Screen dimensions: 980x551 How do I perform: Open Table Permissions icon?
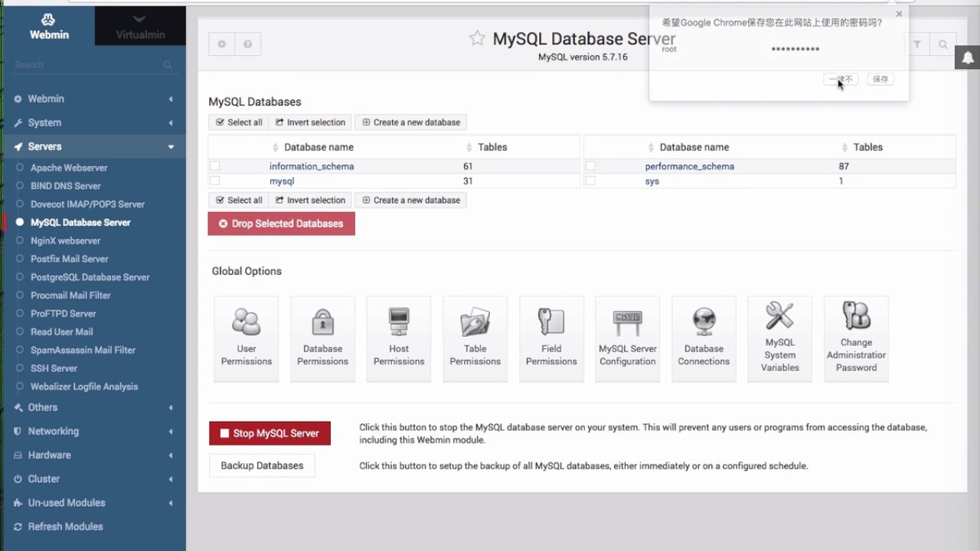475,338
